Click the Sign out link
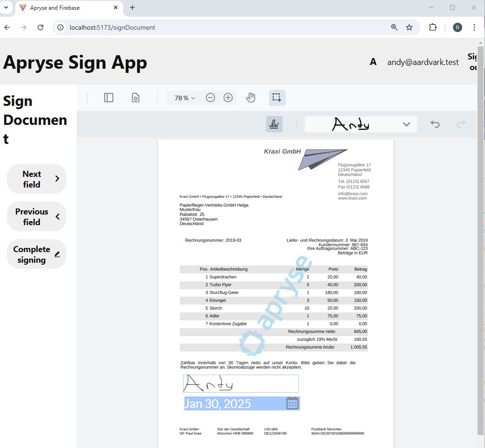Image resolution: width=485 pixels, height=448 pixels. (472, 62)
